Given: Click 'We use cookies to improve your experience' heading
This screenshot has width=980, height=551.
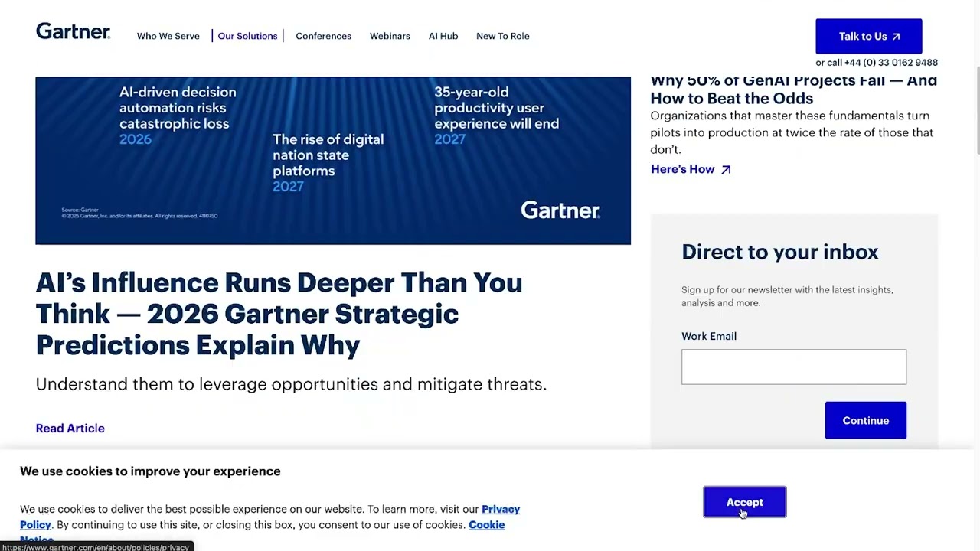Looking at the screenshot, I should (150, 471).
